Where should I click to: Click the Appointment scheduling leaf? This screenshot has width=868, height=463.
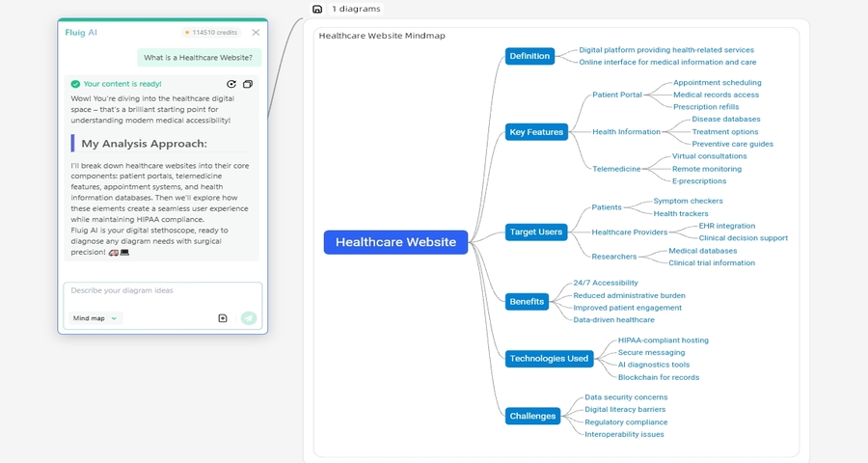click(717, 83)
